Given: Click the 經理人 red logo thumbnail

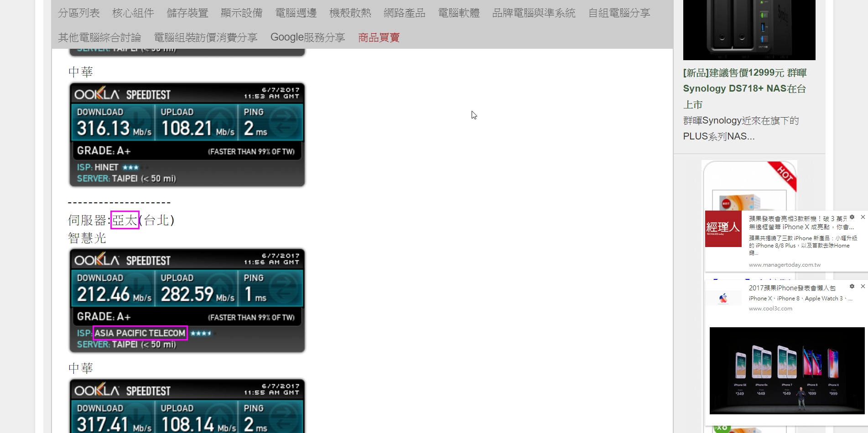Looking at the screenshot, I should coord(723,229).
